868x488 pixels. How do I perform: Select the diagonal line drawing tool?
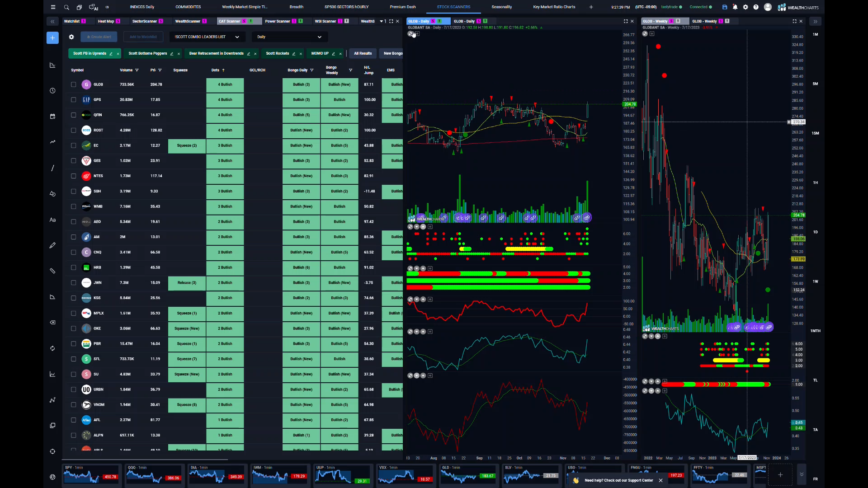pyautogui.click(x=52, y=168)
